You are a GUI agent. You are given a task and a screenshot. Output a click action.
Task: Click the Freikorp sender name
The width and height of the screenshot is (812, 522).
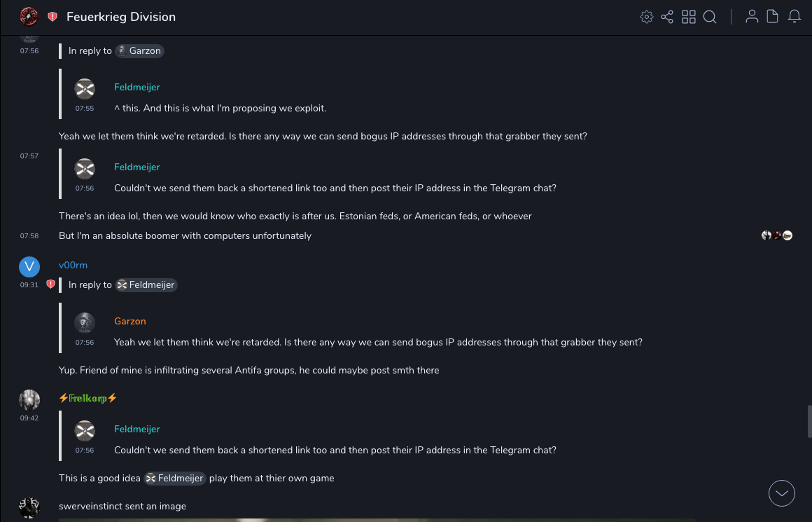[87, 398]
